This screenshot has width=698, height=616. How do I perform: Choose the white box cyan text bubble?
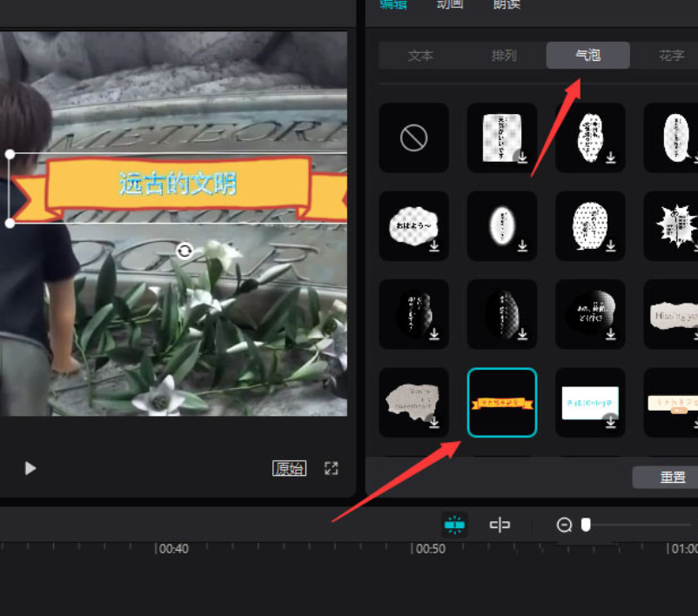pos(590,402)
